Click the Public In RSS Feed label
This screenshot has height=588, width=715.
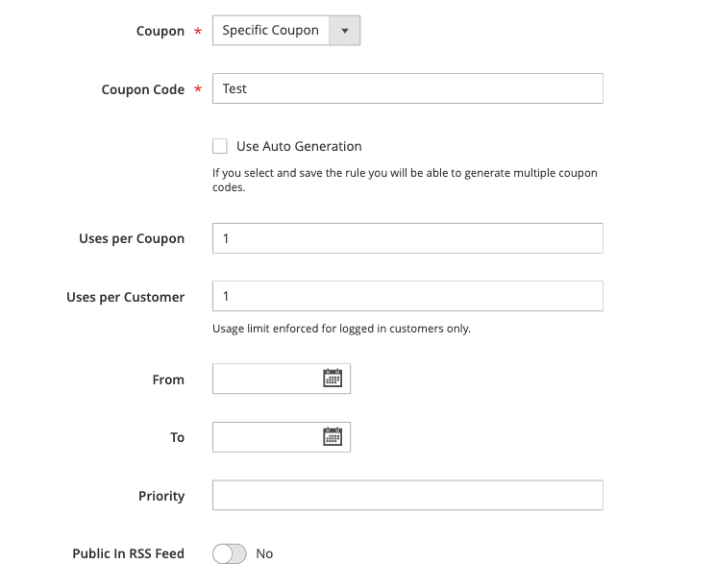point(128,553)
